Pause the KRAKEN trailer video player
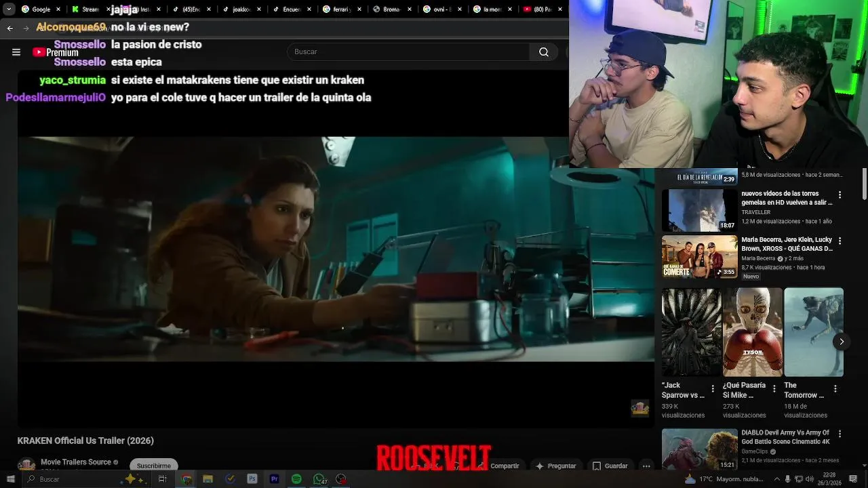The width and height of the screenshot is (868, 488). tap(336, 249)
